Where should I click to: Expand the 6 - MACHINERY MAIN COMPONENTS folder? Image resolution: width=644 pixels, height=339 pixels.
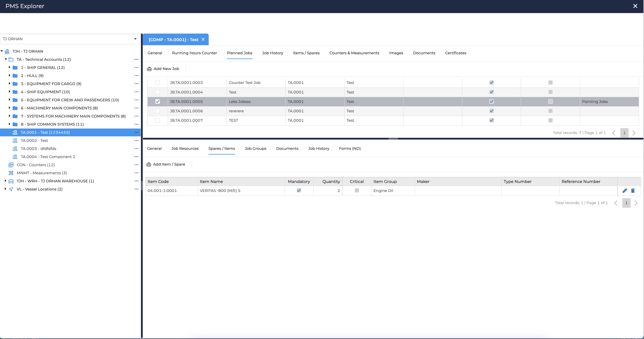coord(9,108)
